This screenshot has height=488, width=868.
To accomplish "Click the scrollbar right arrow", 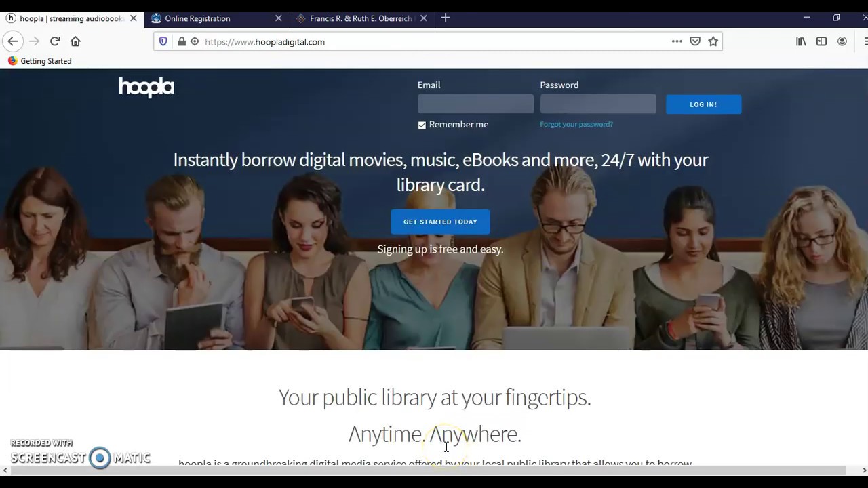I will [x=864, y=470].
